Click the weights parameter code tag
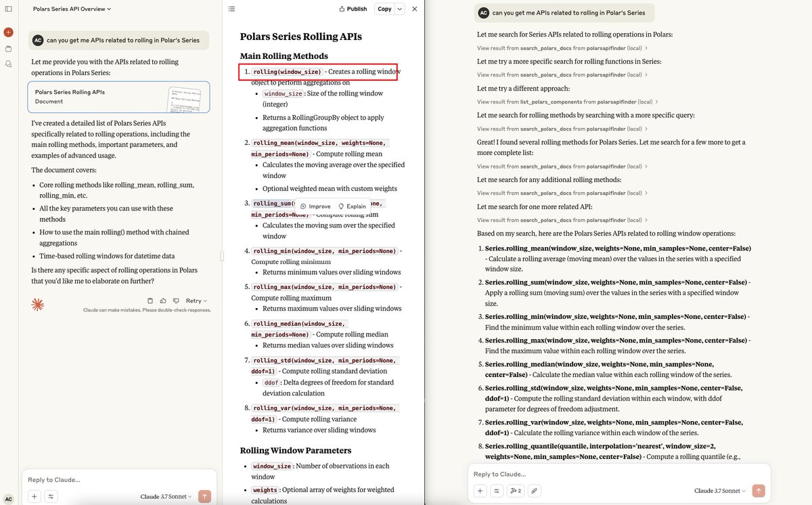The height and width of the screenshot is (505, 812). click(x=265, y=490)
